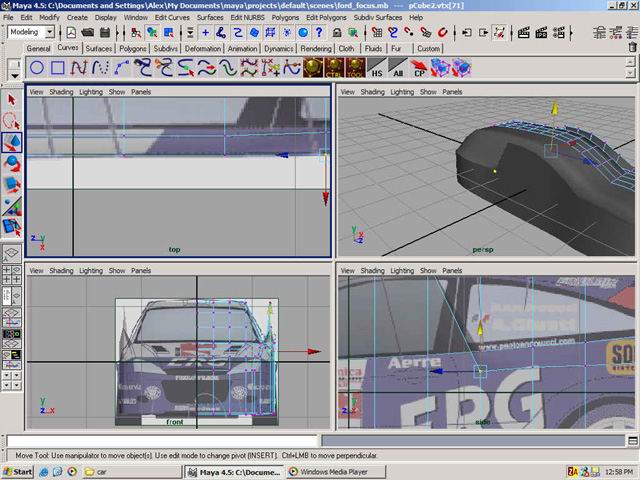Select the arrow Select tool in toolbox

pyautogui.click(x=12, y=100)
